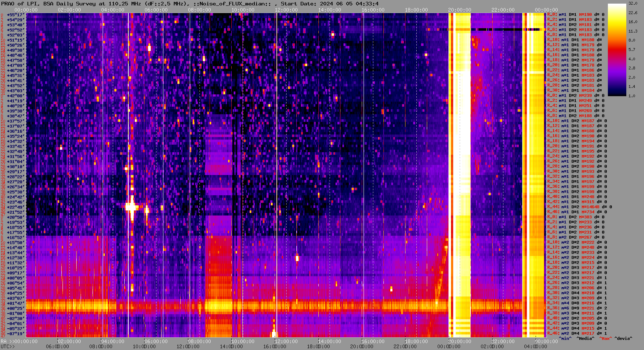
Task: Click the declination label +08°05'
Action: click(x=15, y=278)
